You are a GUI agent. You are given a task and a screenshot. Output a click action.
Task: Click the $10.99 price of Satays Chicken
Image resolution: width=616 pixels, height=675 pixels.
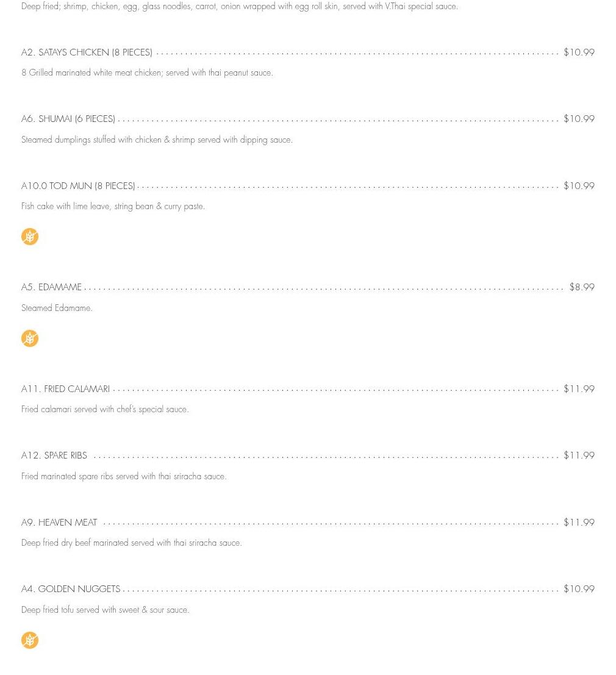579,52
